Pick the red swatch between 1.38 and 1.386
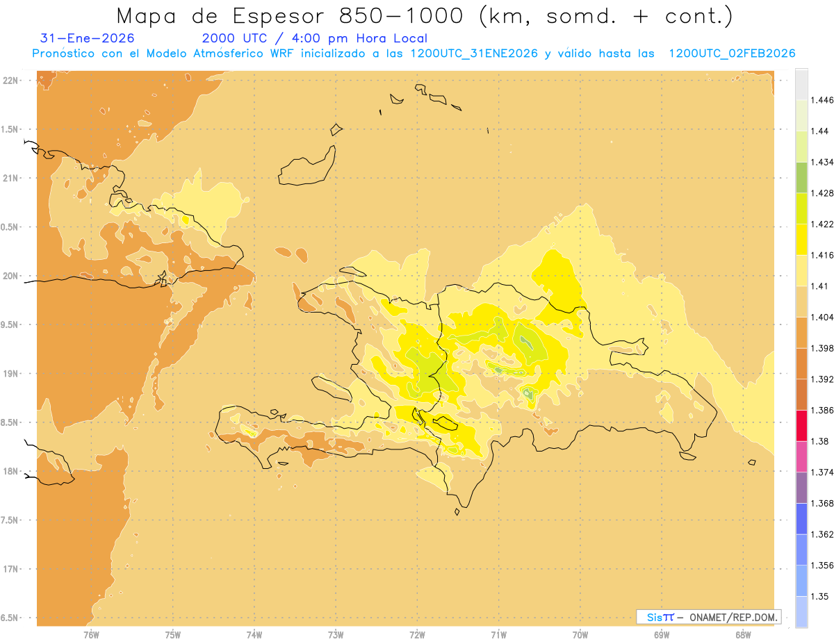Image resolution: width=834 pixels, height=644 pixels. point(801,426)
